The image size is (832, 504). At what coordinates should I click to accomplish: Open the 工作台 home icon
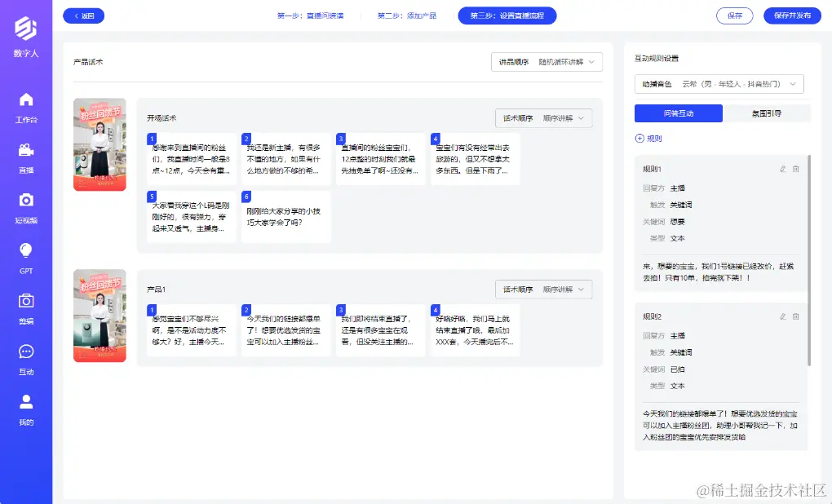point(26,99)
